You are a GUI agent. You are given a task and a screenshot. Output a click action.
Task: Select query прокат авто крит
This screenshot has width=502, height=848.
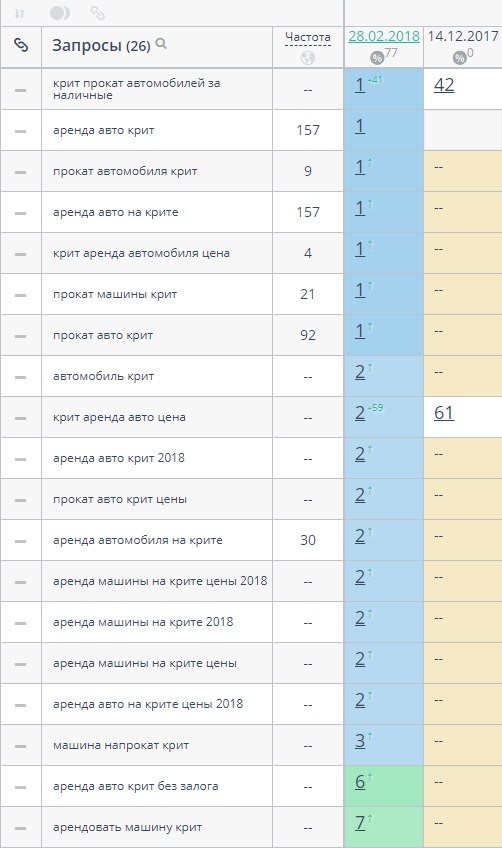103,335
